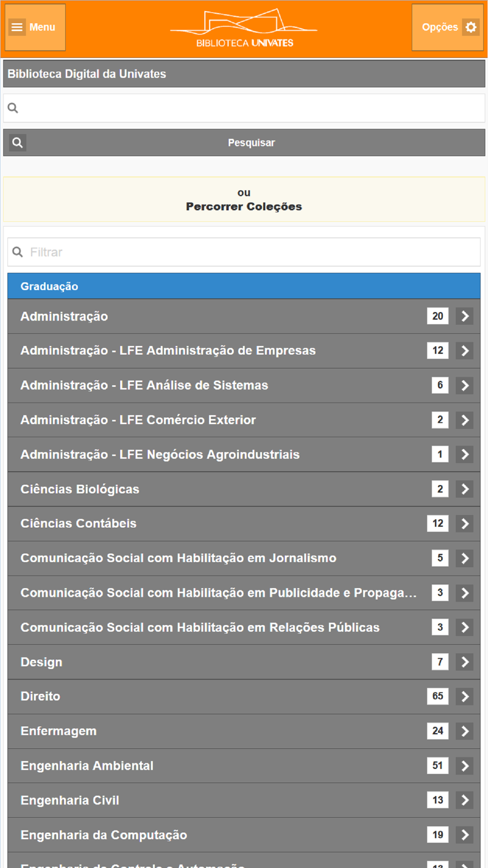Select Graduação section header

pos(244,286)
